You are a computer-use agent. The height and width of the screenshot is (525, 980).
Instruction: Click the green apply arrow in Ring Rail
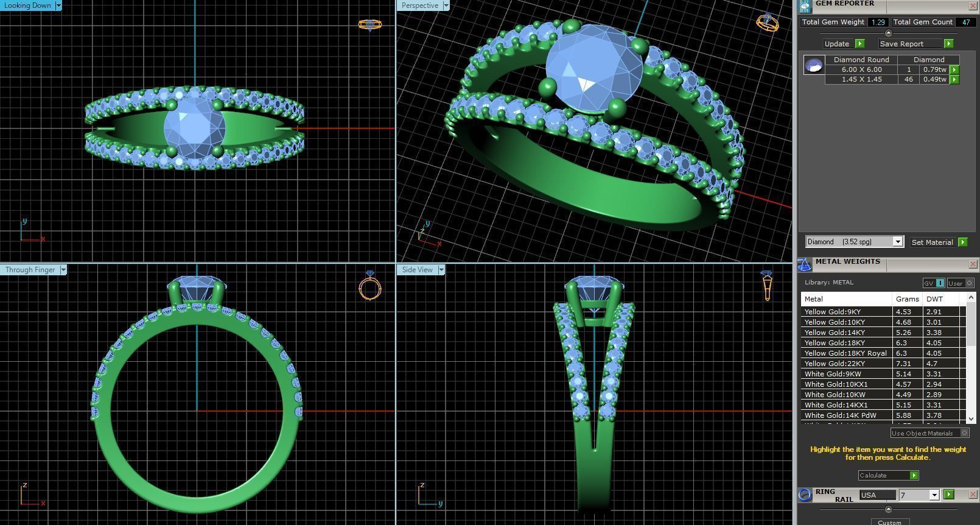tap(948, 495)
